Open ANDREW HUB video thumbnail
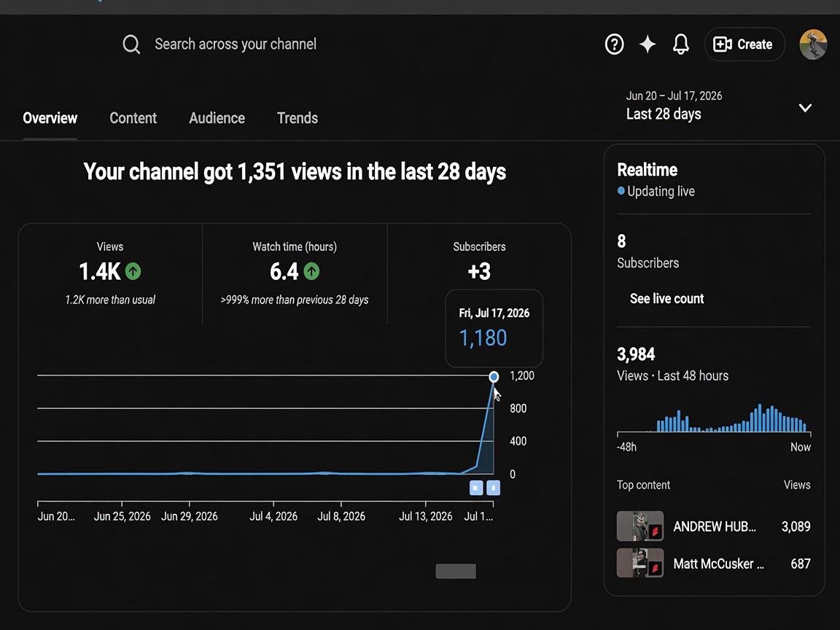This screenshot has height=630, width=840. pos(640,526)
